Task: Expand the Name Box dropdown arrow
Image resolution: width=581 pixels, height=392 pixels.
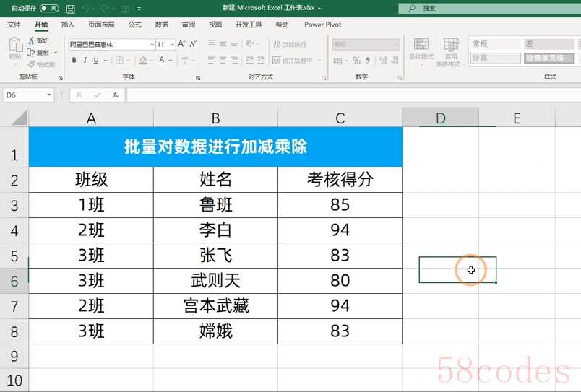Action: [x=49, y=95]
